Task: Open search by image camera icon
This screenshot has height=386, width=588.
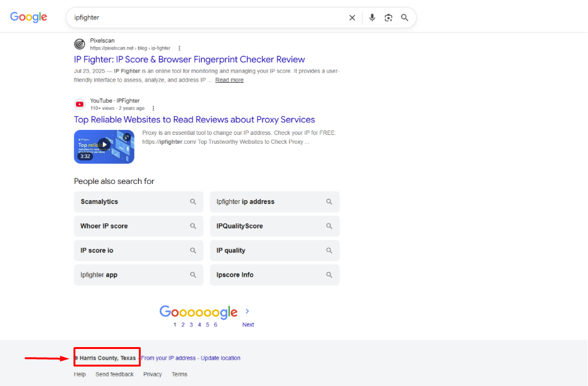Action: coord(388,18)
